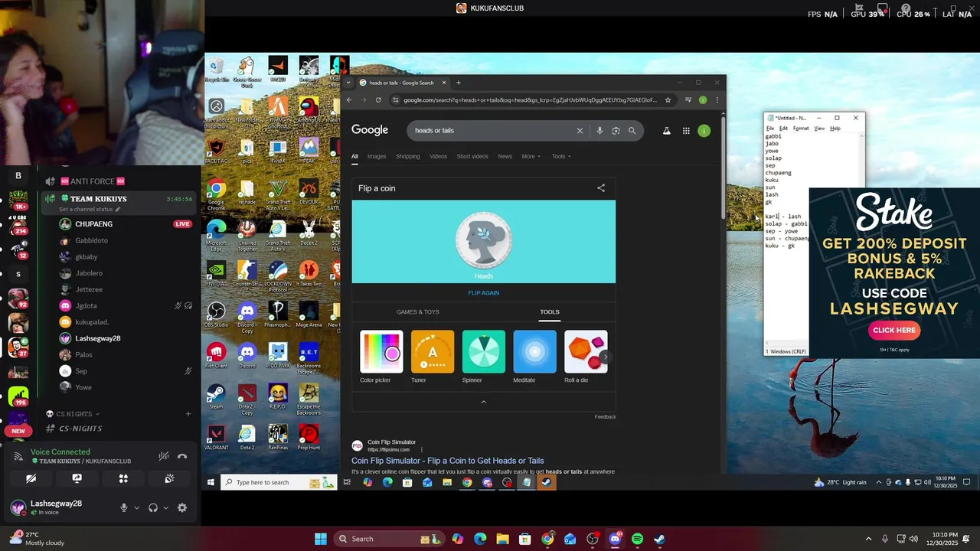
Task: Open Notepad Format menu
Action: (801, 129)
